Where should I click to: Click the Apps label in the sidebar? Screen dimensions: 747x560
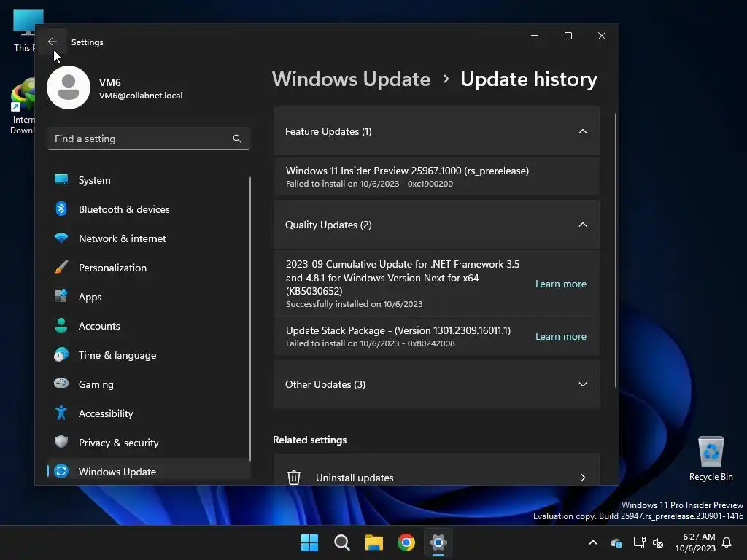pyautogui.click(x=90, y=297)
